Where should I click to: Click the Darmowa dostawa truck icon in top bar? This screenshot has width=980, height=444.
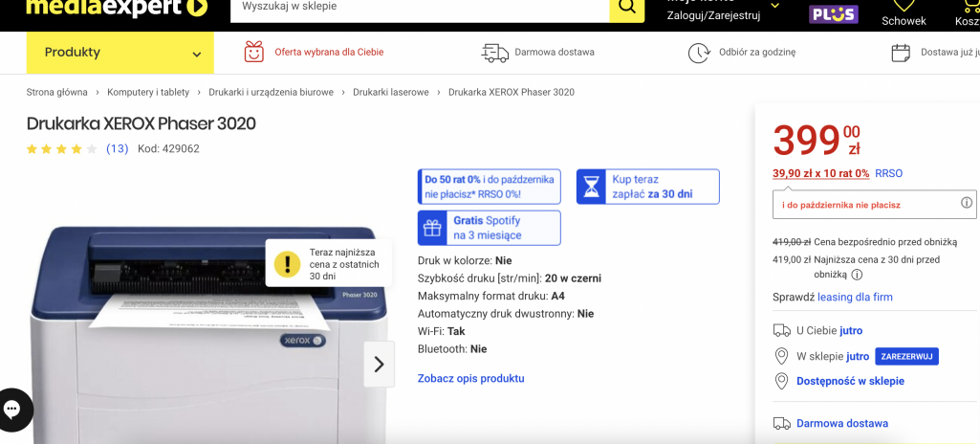[494, 53]
